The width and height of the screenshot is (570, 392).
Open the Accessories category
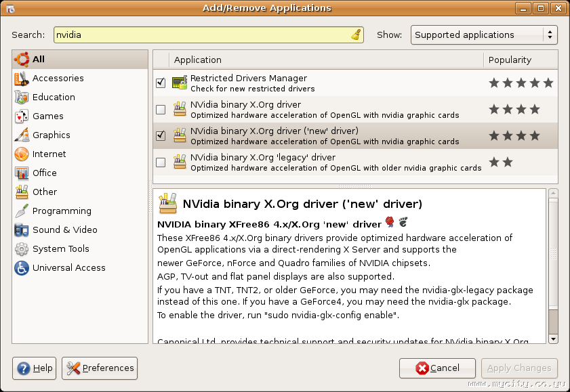tap(80, 79)
